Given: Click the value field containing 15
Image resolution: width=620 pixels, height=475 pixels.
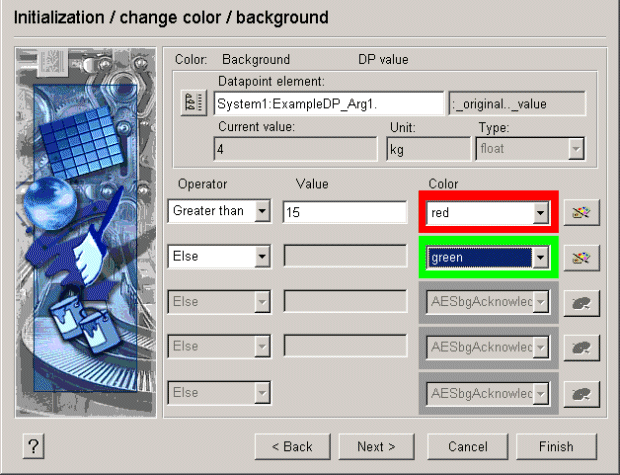Looking at the screenshot, I should tap(345, 212).
